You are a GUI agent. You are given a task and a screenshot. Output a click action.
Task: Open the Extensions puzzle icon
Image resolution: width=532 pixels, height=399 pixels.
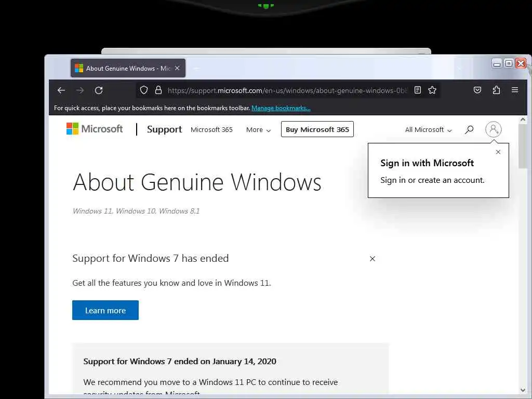pos(496,90)
